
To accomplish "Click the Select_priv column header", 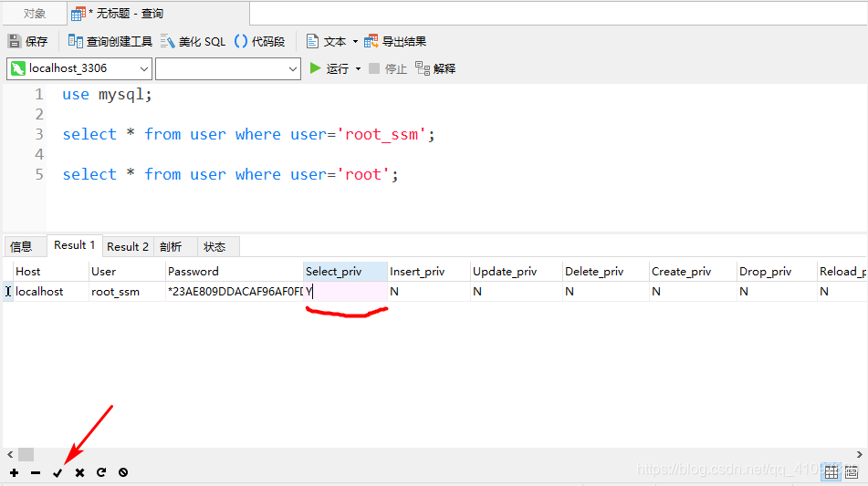I will [x=345, y=272].
